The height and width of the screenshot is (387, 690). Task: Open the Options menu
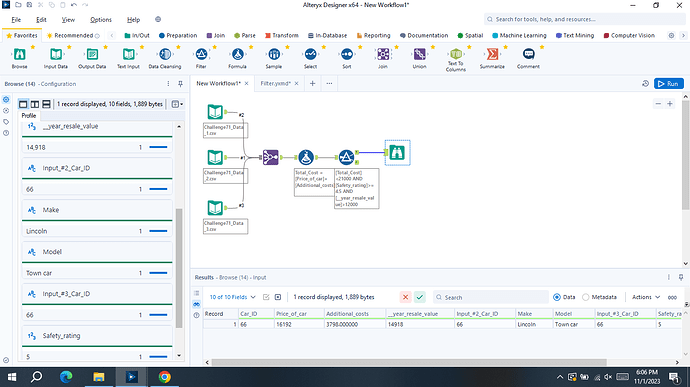click(101, 19)
